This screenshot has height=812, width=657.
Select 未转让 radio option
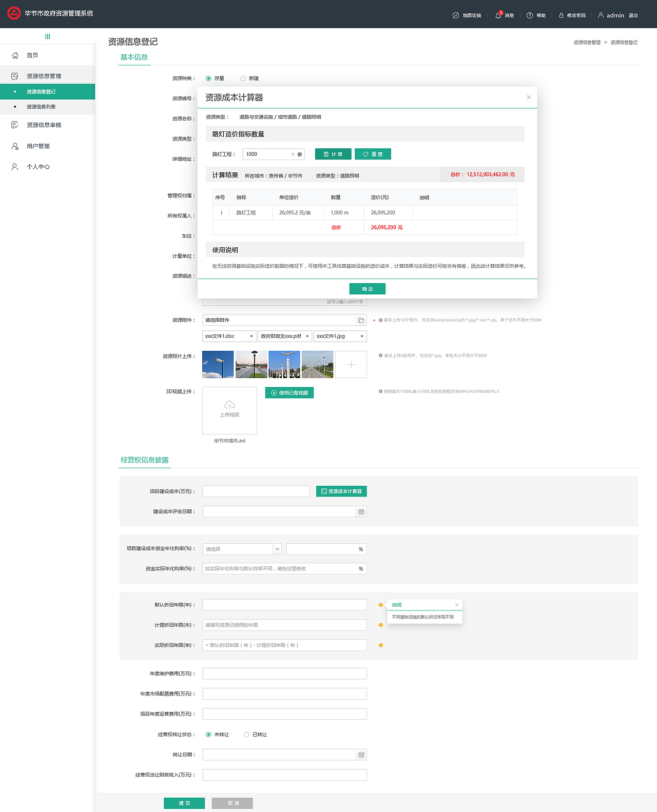208,735
